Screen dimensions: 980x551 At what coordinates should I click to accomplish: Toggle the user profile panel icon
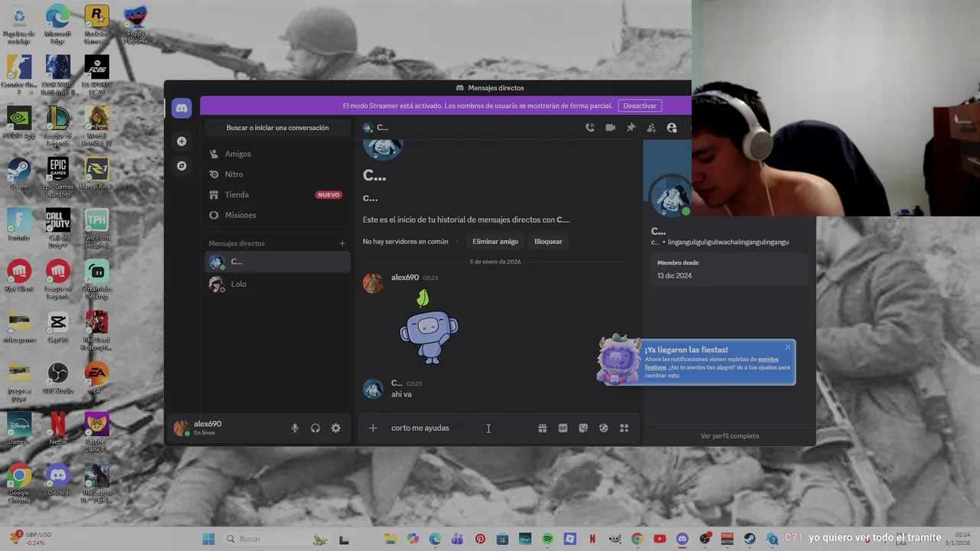pos(671,128)
